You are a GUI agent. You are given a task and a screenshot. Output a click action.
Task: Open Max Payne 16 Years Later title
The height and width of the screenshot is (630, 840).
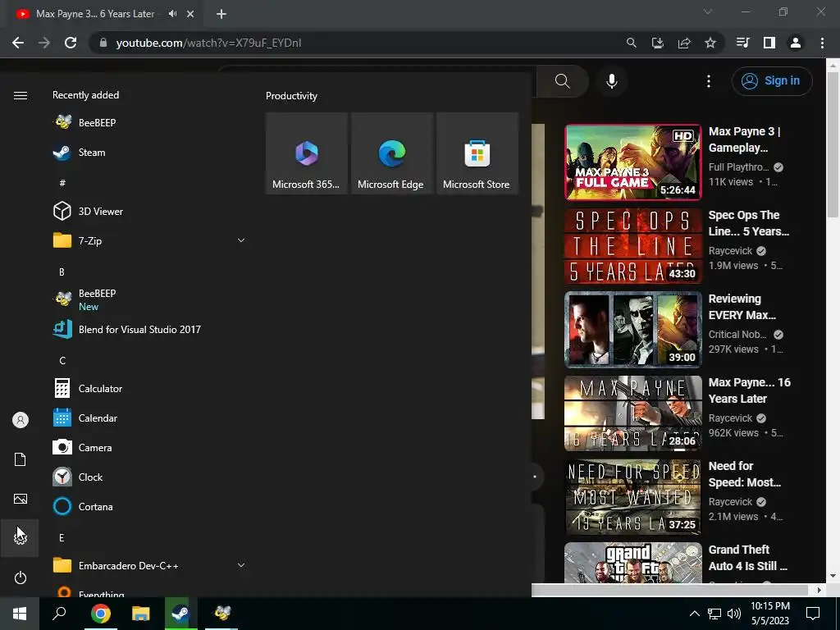pos(749,390)
